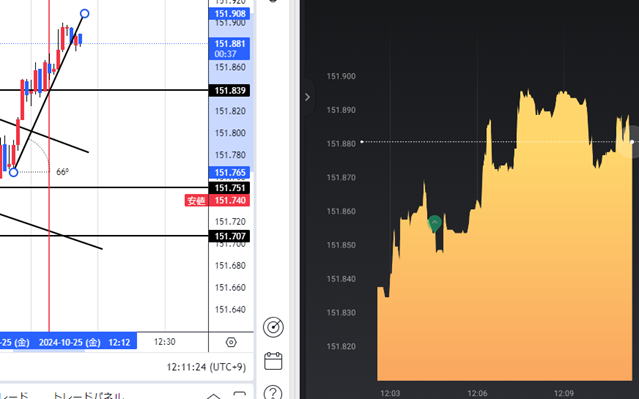Open chart settings hexagon gear icon
Viewport: 639px width, 399px height.
pyautogui.click(x=231, y=342)
